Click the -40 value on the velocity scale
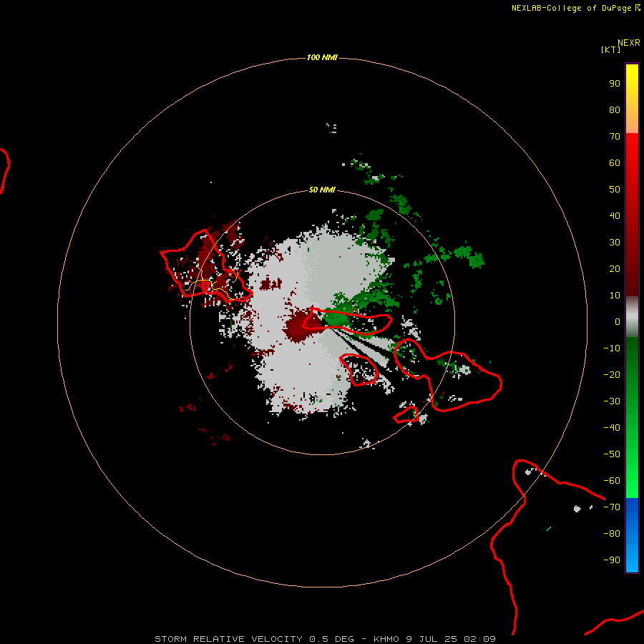This screenshot has height=644, width=644. coord(612,428)
